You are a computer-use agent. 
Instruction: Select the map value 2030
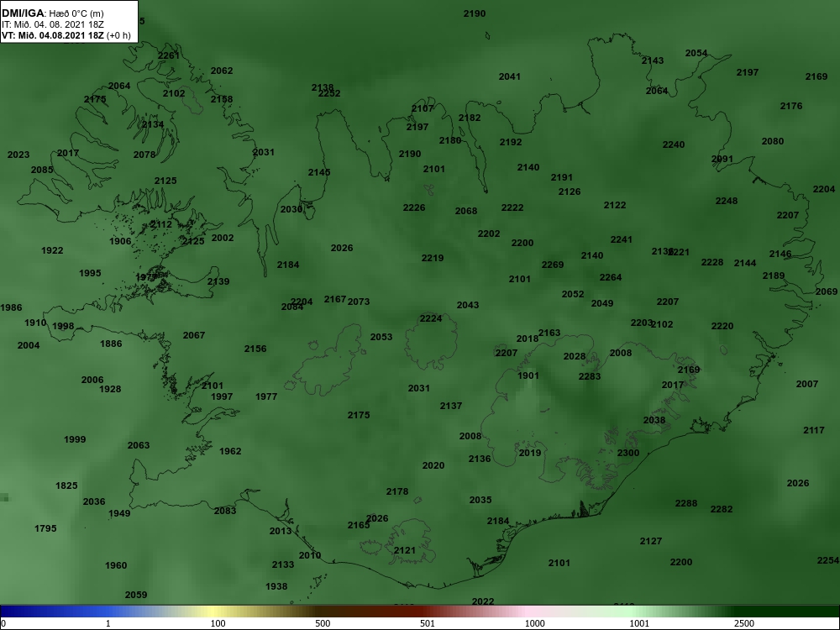[x=291, y=209]
